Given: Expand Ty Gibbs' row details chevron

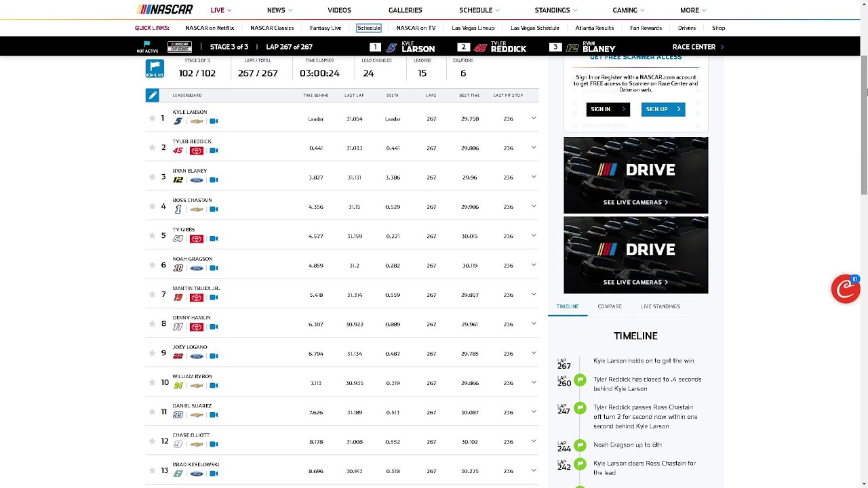Looking at the screenshot, I should pyautogui.click(x=534, y=235).
